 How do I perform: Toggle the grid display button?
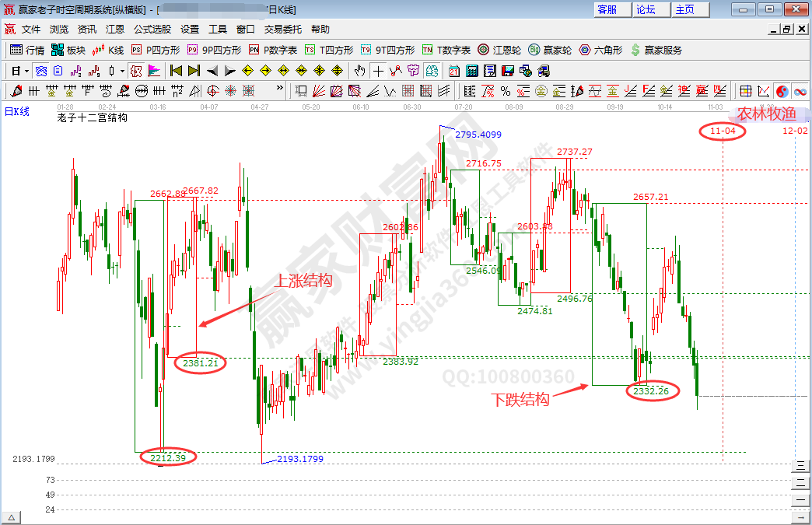coord(745,91)
